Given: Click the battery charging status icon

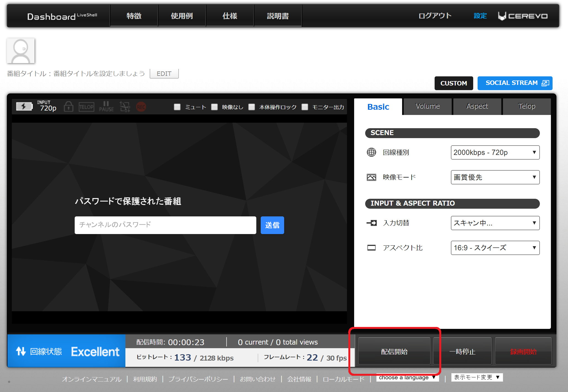Looking at the screenshot, I should pyautogui.click(x=24, y=106).
